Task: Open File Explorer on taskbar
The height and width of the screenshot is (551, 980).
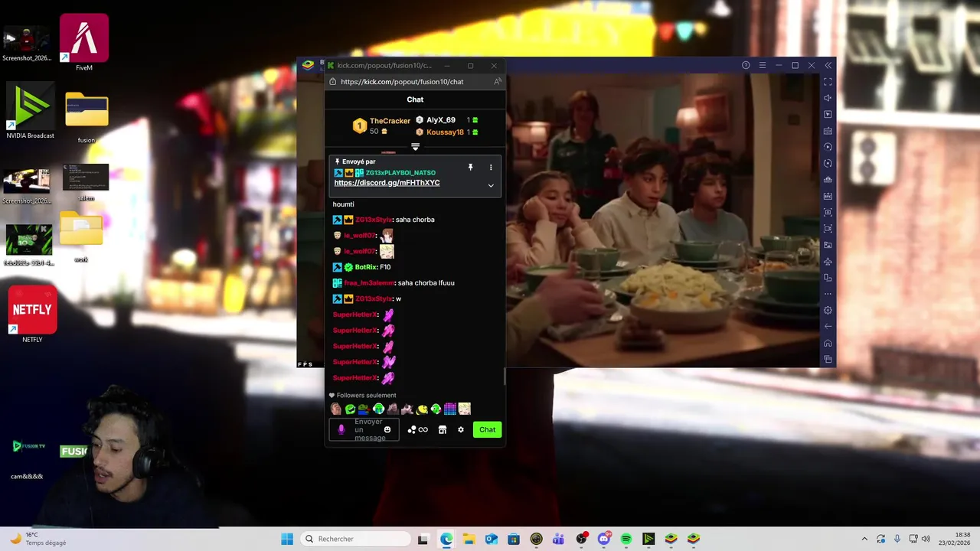Action: pos(469,539)
